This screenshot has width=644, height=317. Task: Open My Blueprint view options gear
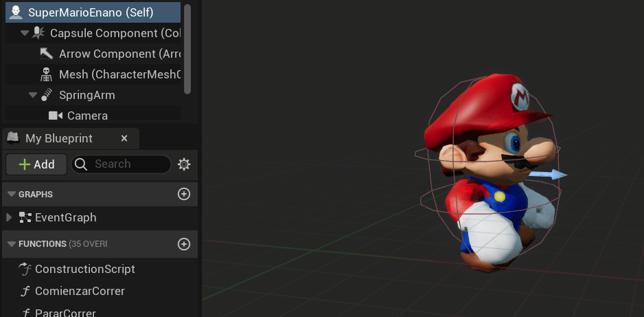click(x=183, y=164)
